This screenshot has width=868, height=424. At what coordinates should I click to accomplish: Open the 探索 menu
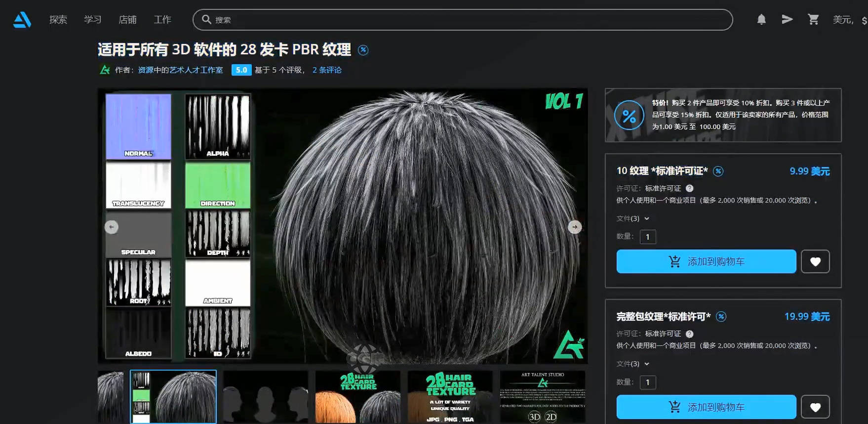[58, 20]
